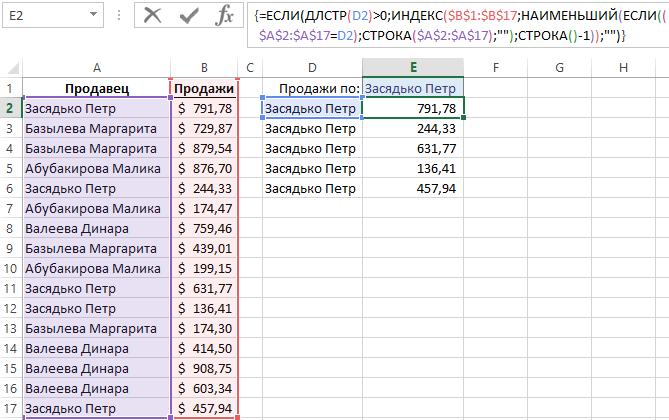The image size is (669, 420).
Task: Expand the Name Box dropdown arrow
Action: click(92, 15)
